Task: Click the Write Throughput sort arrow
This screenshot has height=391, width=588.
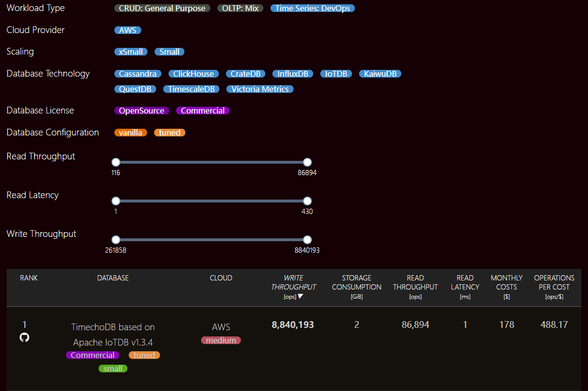Action: pos(300,296)
